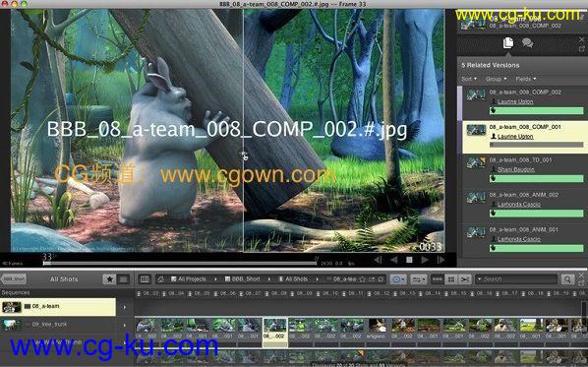Toggle the favorites star button

click(109, 279)
